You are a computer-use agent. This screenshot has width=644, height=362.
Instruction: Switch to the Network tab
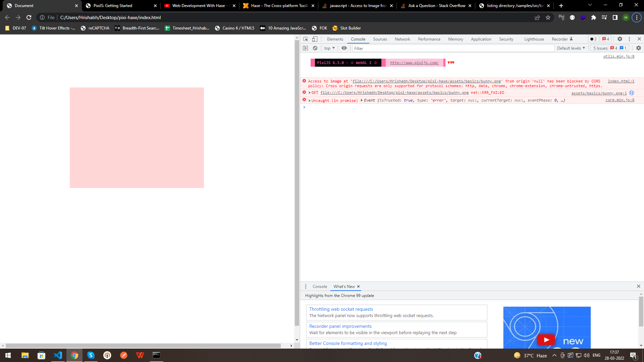pyautogui.click(x=402, y=39)
